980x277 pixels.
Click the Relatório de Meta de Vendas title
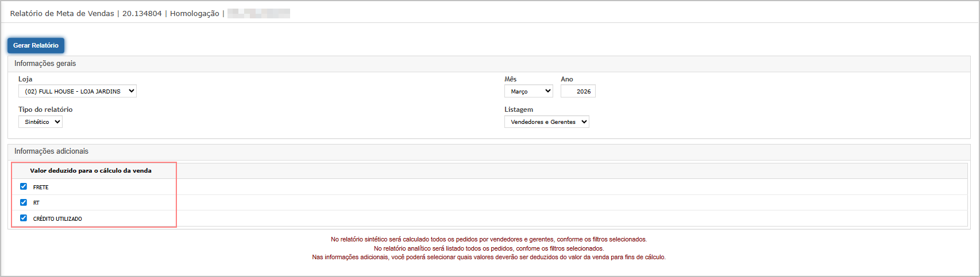coord(62,13)
